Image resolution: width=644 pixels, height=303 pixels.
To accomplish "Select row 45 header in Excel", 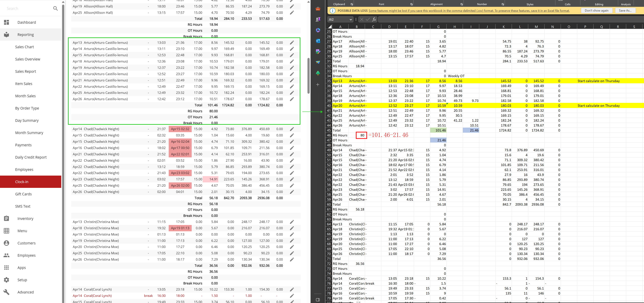I will coord(329,130).
